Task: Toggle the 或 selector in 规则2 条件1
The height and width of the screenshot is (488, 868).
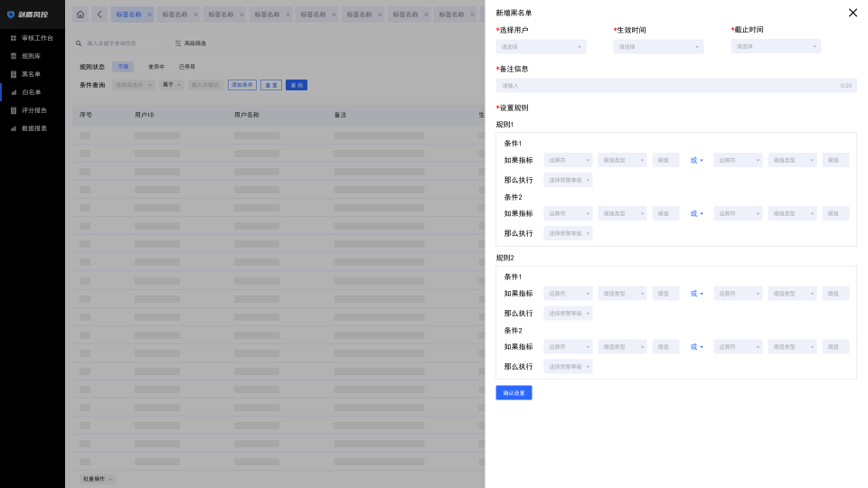Action: point(696,294)
